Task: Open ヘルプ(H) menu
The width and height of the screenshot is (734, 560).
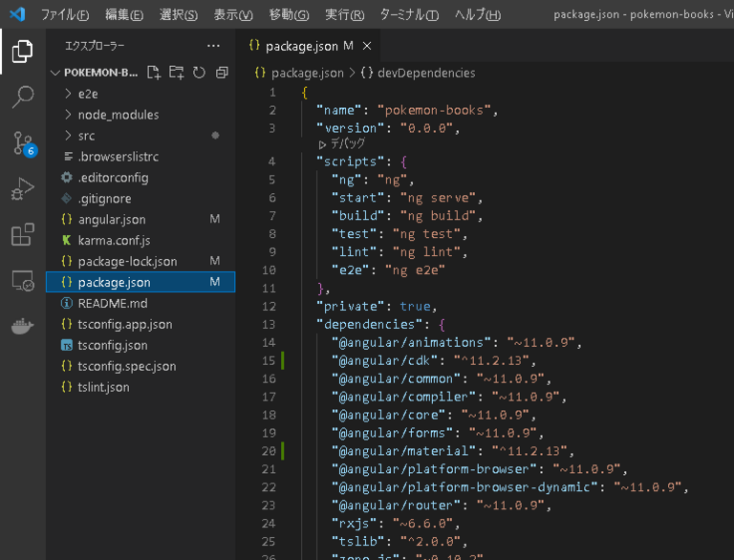Action: tap(478, 14)
